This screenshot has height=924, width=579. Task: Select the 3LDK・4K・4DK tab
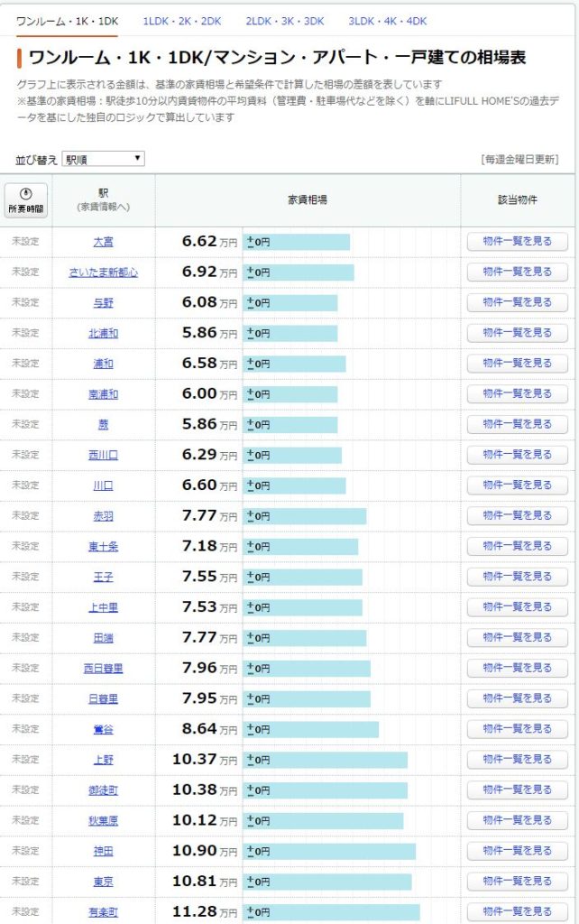[388, 21]
